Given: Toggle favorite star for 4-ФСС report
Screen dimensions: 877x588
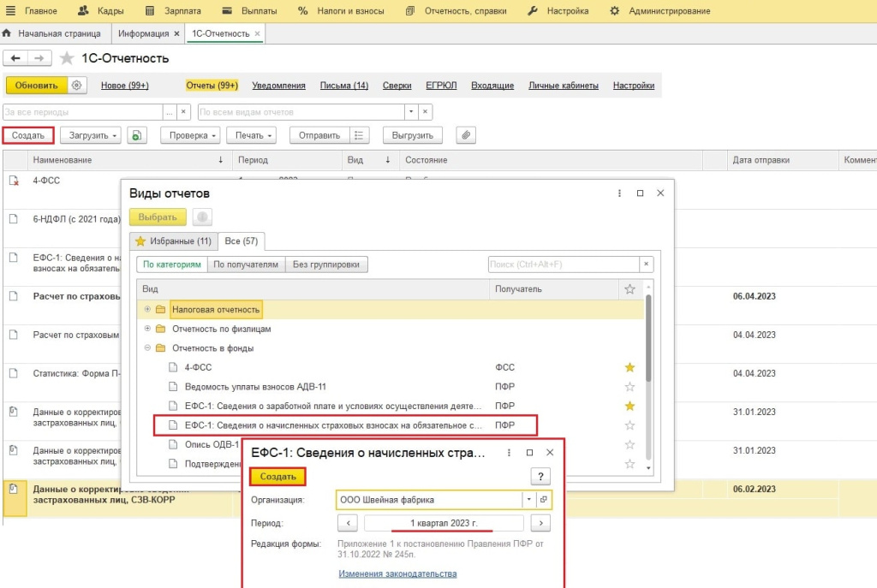Looking at the screenshot, I should point(629,367).
